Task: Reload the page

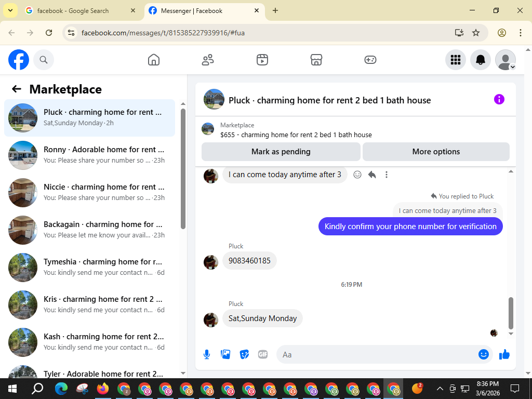Action: (x=49, y=33)
